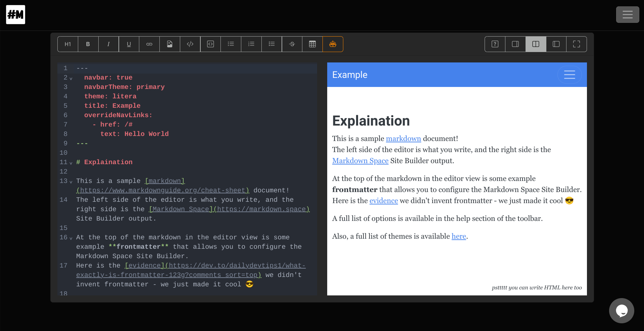Screen dimensions: 644x331
Task: Collapse the code fold on line 16
Action: click(70, 238)
